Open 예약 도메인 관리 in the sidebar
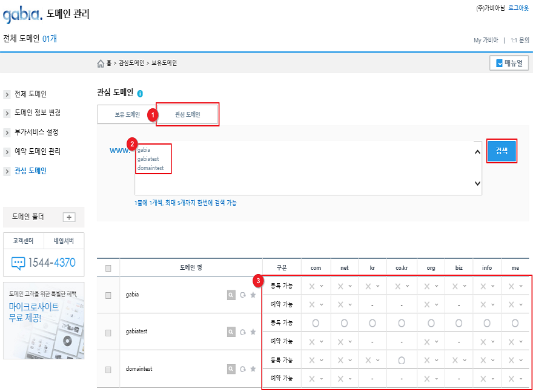Image resolution: width=533 pixels, height=392 pixels. tap(38, 151)
